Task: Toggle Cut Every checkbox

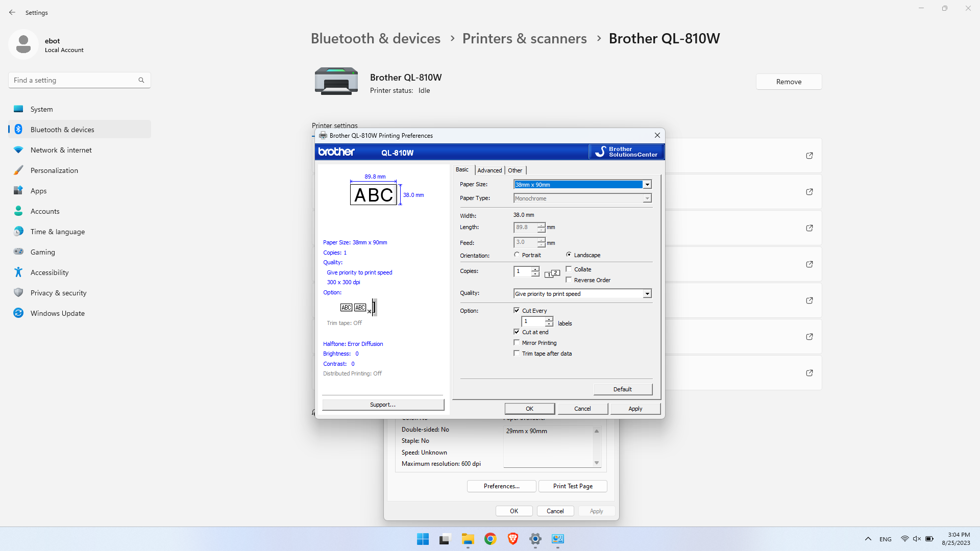Action: coord(517,310)
